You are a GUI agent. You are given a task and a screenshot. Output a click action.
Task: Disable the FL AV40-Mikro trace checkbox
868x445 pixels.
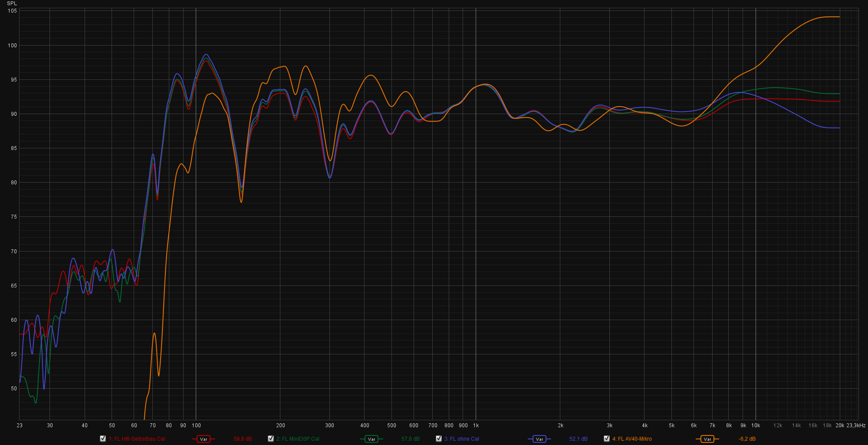point(607,439)
